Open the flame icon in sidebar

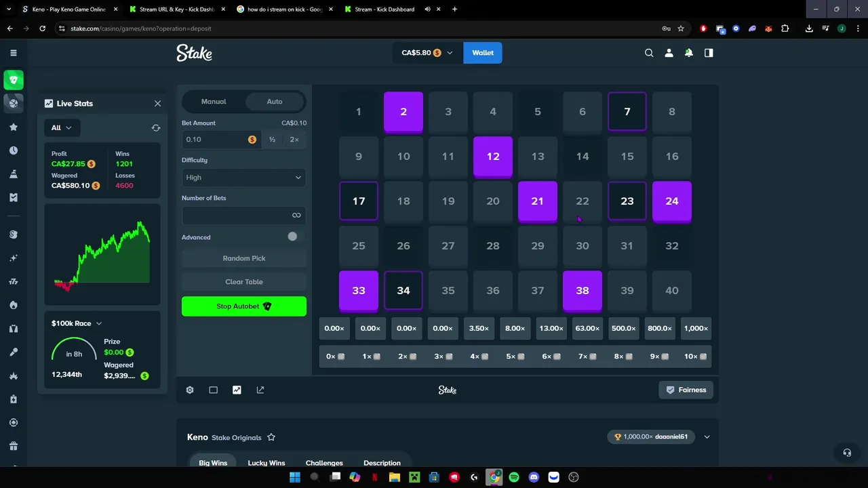coord(13,305)
